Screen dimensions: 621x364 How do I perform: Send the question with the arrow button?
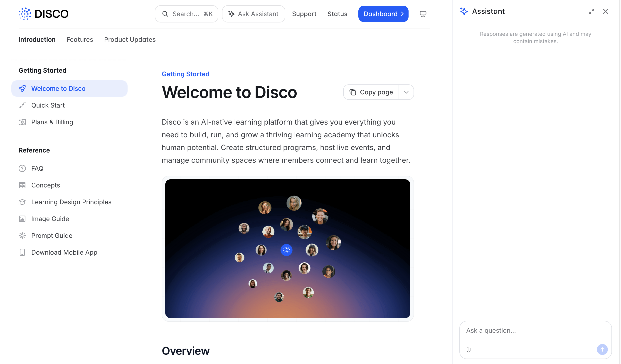[602, 349]
